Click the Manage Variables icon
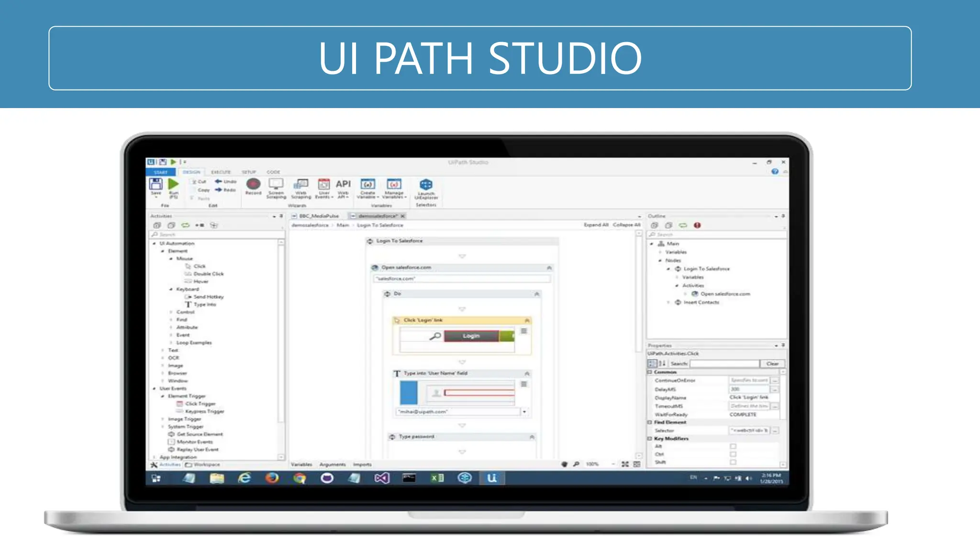 [x=394, y=185]
